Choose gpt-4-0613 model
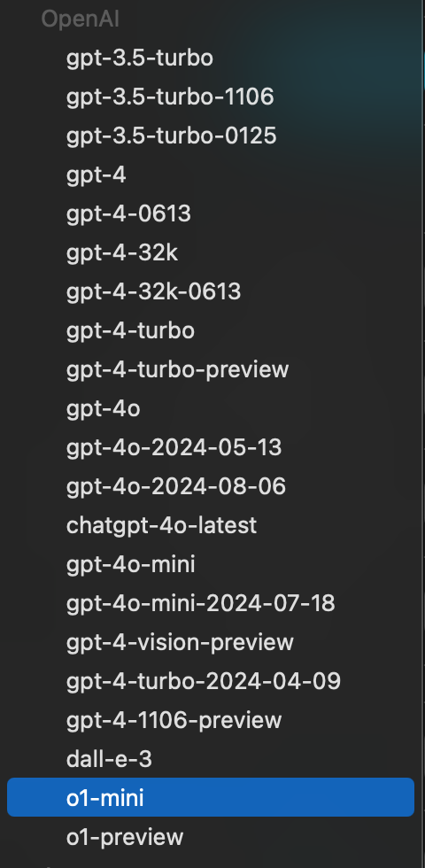This screenshot has width=425, height=868. pyautogui.click(x=211, y=213)
